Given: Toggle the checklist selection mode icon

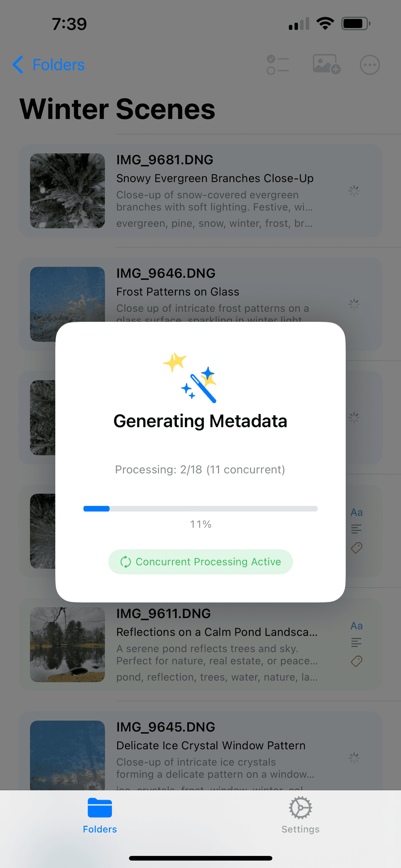Looking at the screenshot, I should pyautogui.click(x=278, y=65).
